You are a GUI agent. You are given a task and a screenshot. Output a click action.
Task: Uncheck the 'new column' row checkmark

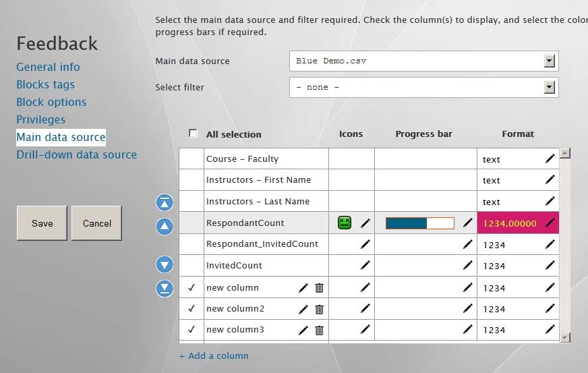click(192, 287)
